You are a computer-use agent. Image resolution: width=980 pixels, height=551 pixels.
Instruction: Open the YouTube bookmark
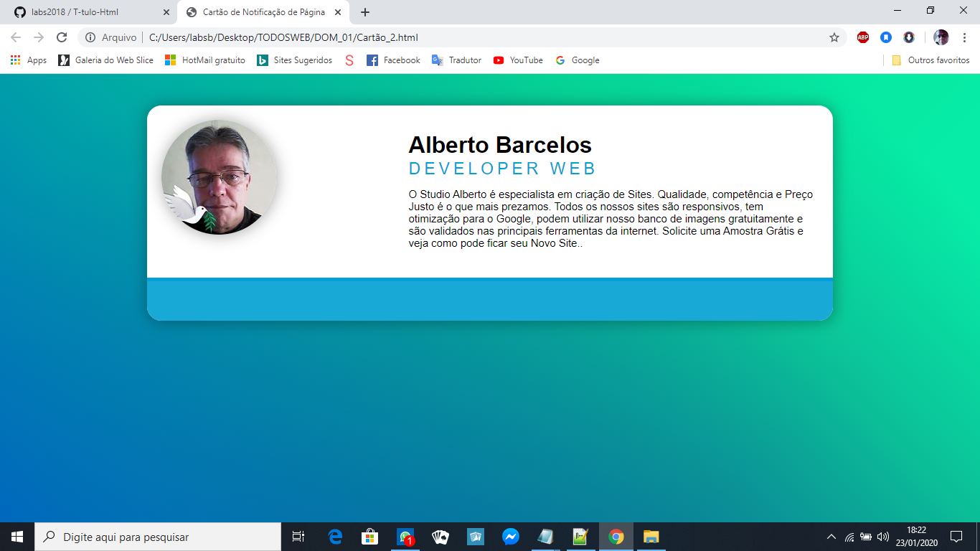coord(518,60)
